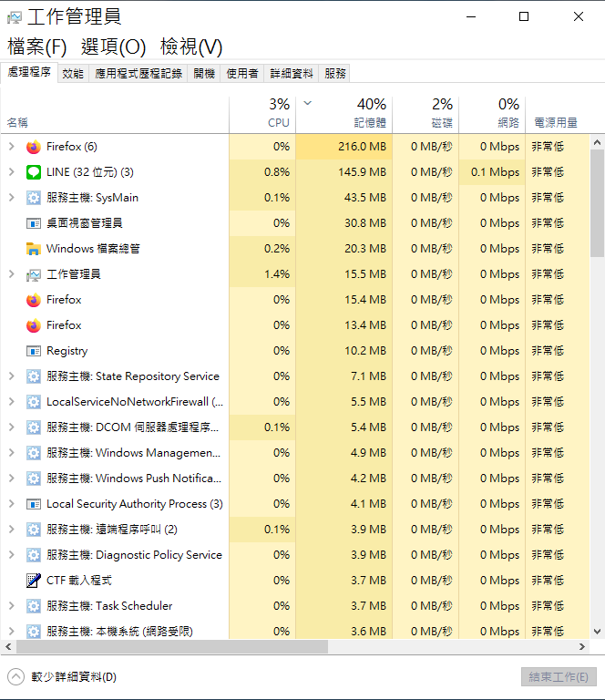Select the CTF 載入程式 row name

pyautogui.click(x=79, y=581)
